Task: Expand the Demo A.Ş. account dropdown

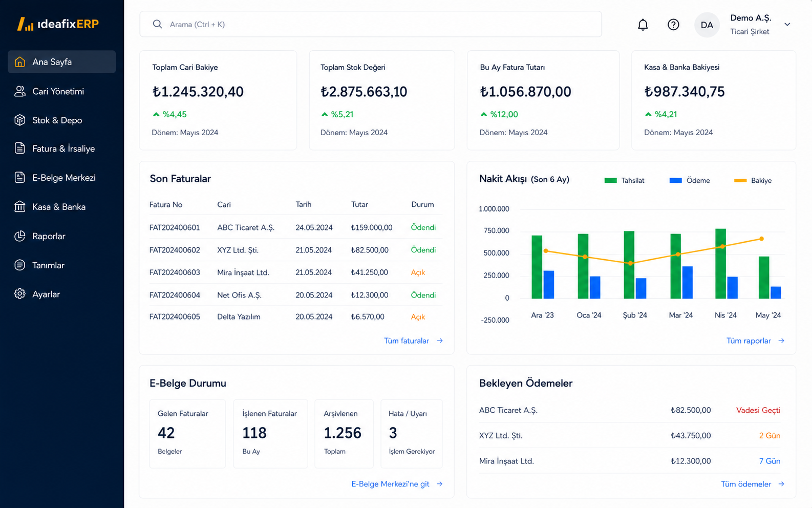Action: pos(787,25)
